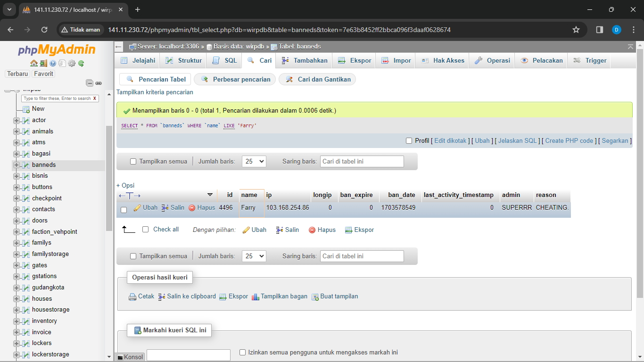The image size is (644, 362).
Task: Reload the navigation panel with green arrow
Action: (81, 63)
